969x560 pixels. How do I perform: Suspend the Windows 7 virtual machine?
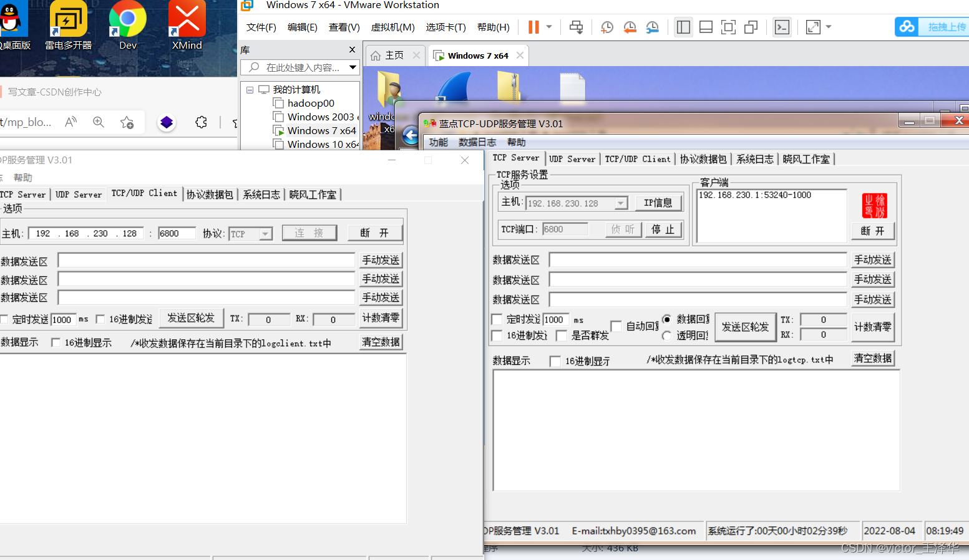click(534, 27)
